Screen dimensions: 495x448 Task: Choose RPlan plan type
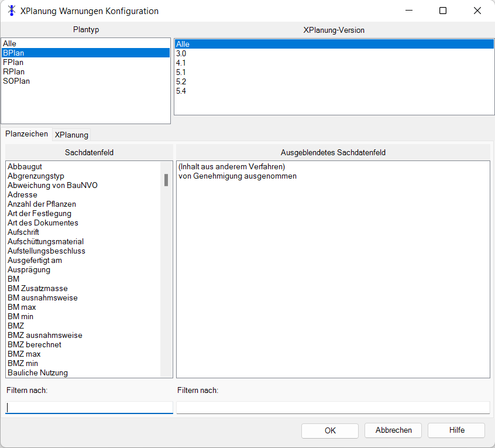(13, 71)
